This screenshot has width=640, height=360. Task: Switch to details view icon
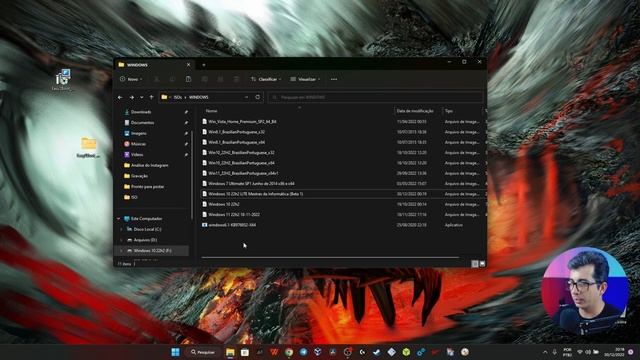[475, 264]
